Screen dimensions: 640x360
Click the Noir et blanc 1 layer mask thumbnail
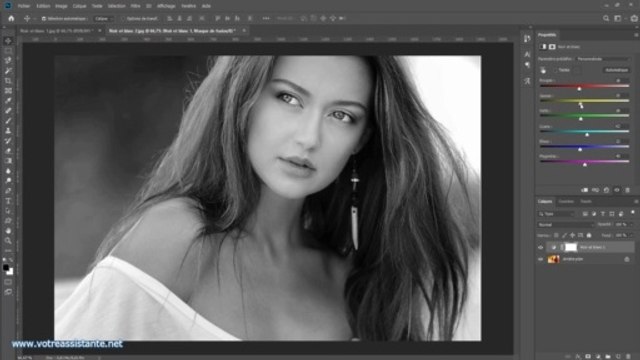tap(571, 247)
